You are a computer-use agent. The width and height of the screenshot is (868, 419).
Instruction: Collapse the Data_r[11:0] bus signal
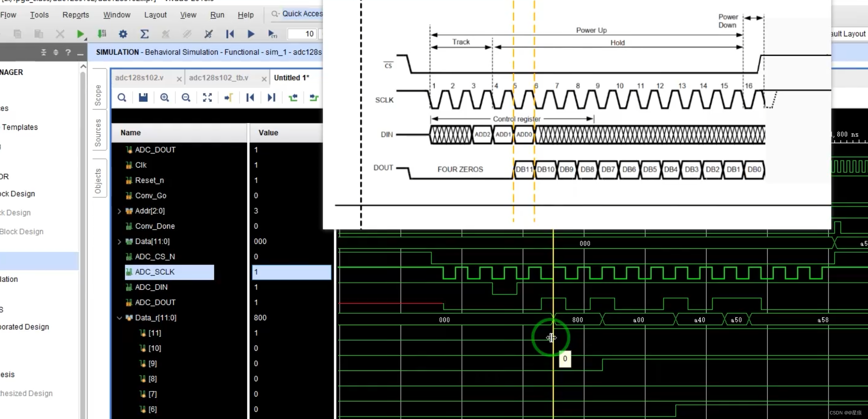tap(119, 318)
